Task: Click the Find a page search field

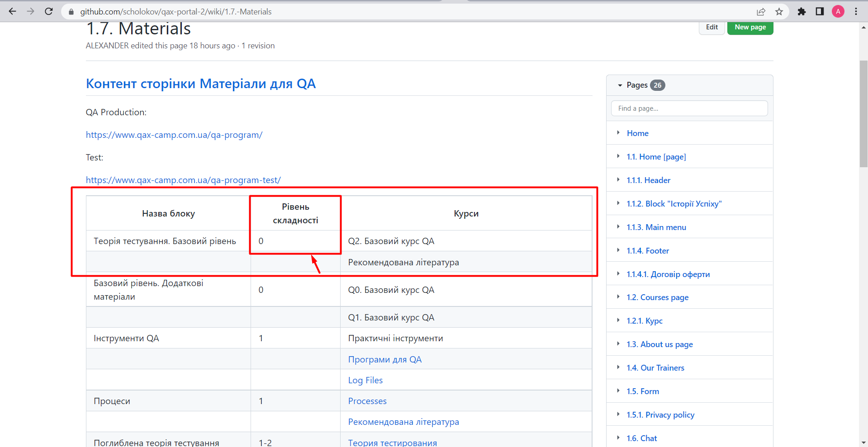Action: (x=689, y=108)
